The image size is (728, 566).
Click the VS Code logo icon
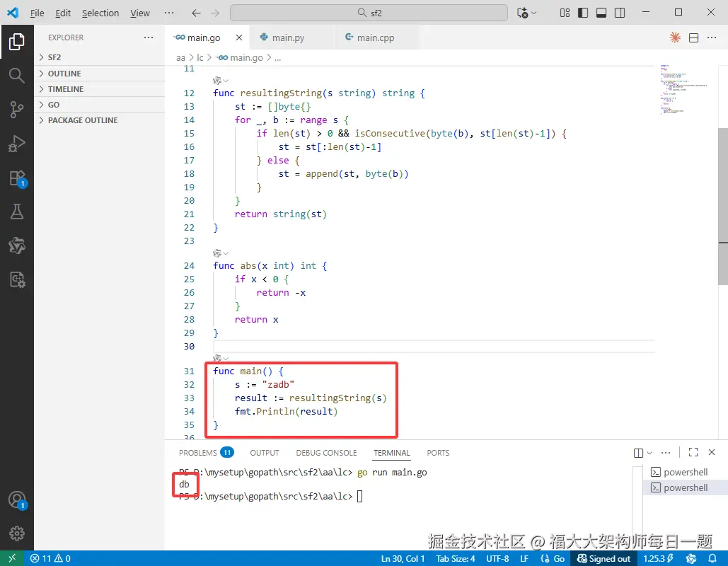point(13,13)
